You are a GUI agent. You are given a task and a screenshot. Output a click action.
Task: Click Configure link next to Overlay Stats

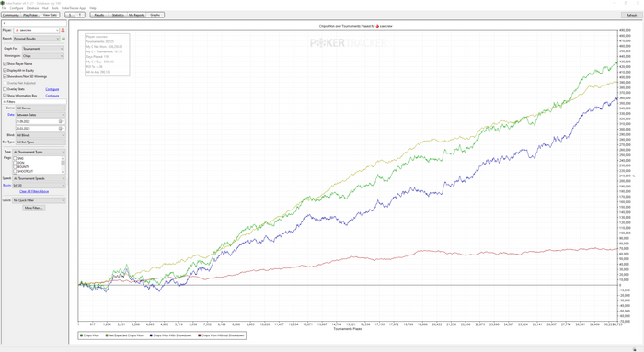(x=52, y=89)
